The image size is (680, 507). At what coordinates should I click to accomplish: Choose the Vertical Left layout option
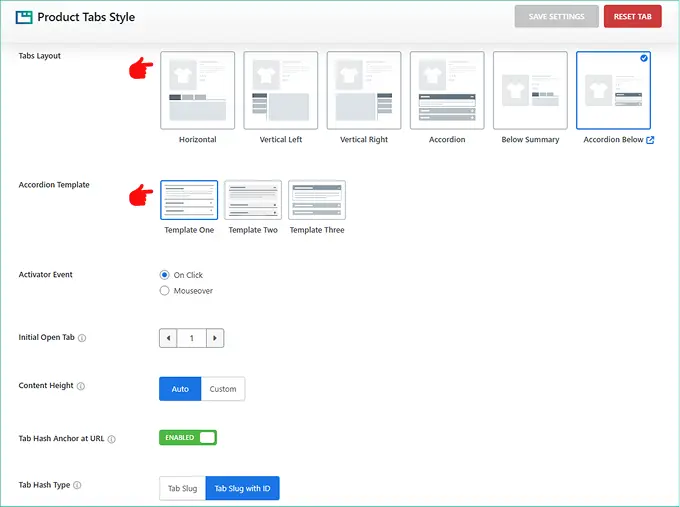pyautogui.click(x=281, y=91)
